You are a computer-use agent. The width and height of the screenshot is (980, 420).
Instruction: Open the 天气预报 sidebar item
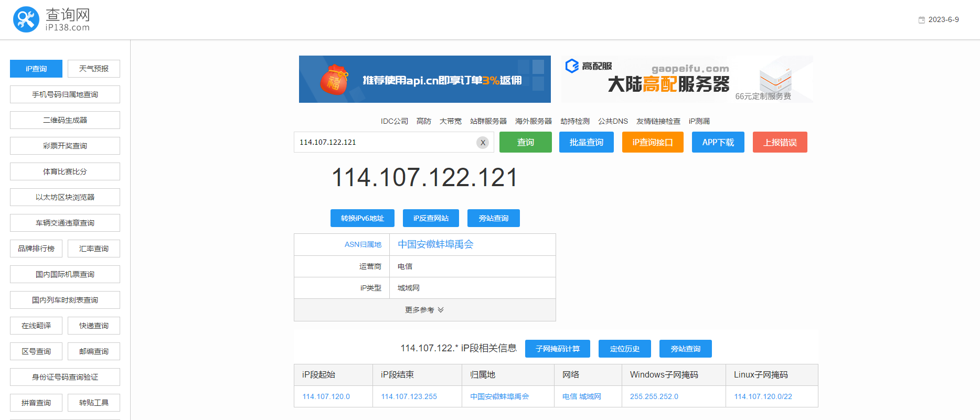[x=94, y=69]
